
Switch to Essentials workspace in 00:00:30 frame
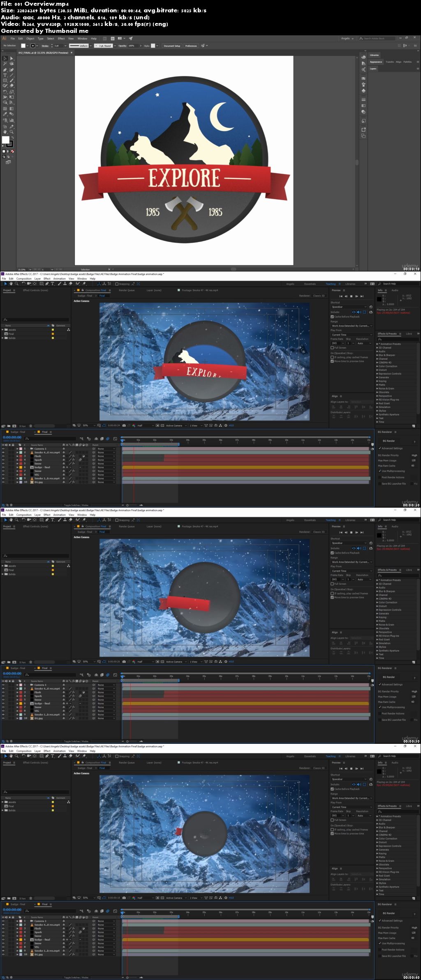pos(310,520)
